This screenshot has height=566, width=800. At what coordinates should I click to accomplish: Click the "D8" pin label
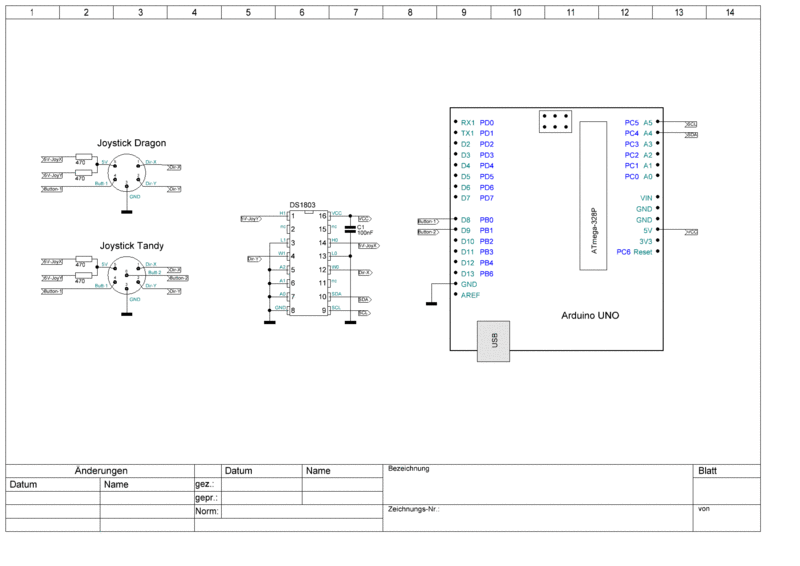click(x=466, y=220)
